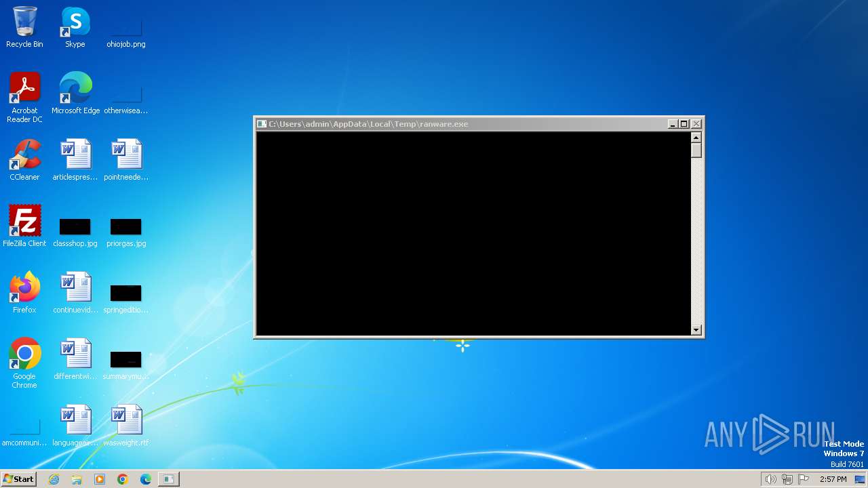The height and width of the screenshot is (488, 868).
Task: Select wasweight.rtf document
Action: click(126, 426)
